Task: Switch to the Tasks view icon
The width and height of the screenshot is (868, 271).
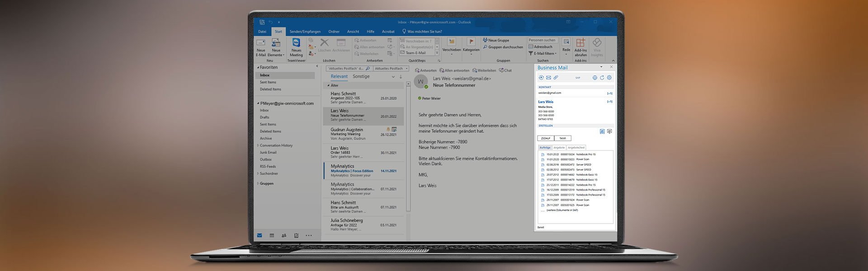Action: (x=296, y=235)
